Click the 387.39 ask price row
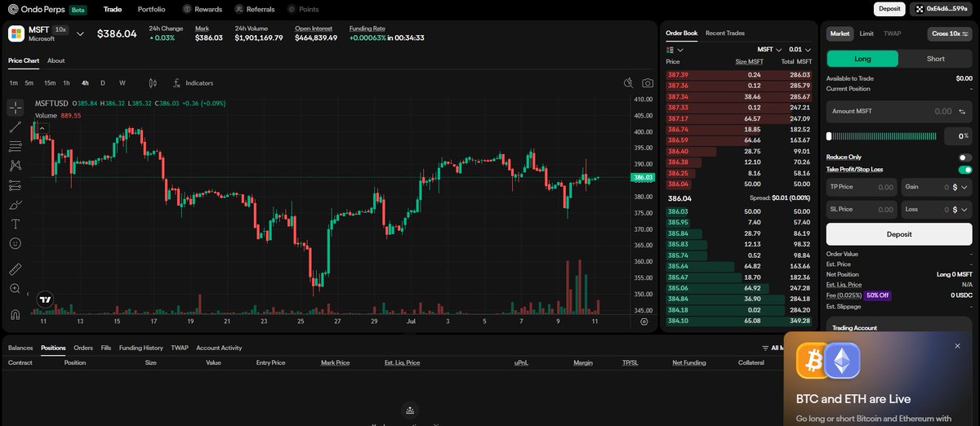This screenshot has width=980, height=426. click(x=739, y=74)
